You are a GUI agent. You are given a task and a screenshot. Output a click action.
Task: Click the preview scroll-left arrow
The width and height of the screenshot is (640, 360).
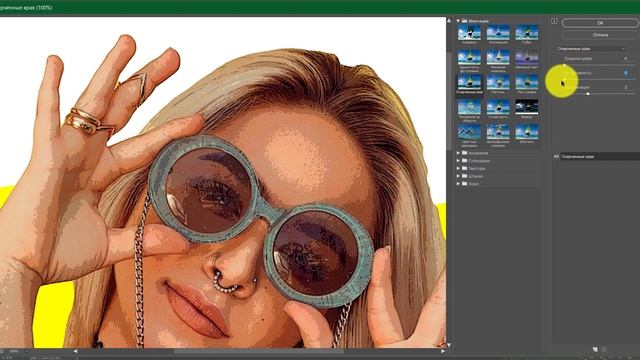(76, 351)
